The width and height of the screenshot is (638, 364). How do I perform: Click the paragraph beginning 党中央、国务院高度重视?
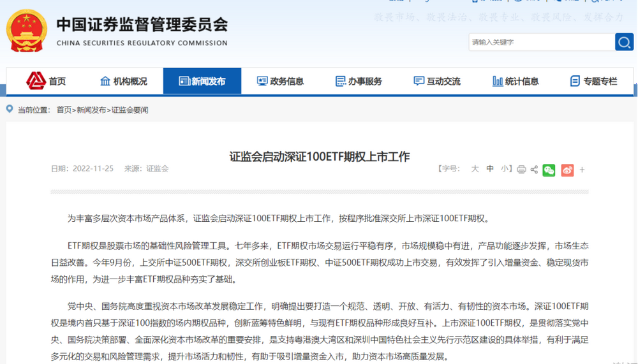[x=320, y=331]
